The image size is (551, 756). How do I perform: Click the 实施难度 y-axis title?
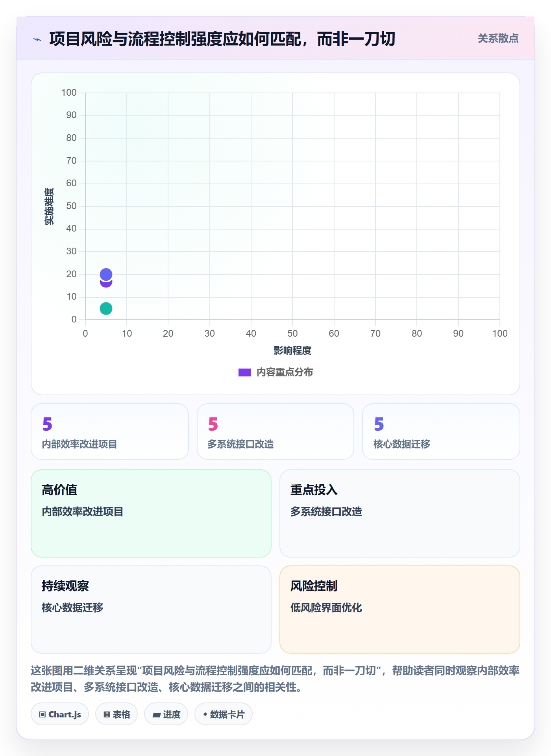pyautogui.click(x=49, y=206)
